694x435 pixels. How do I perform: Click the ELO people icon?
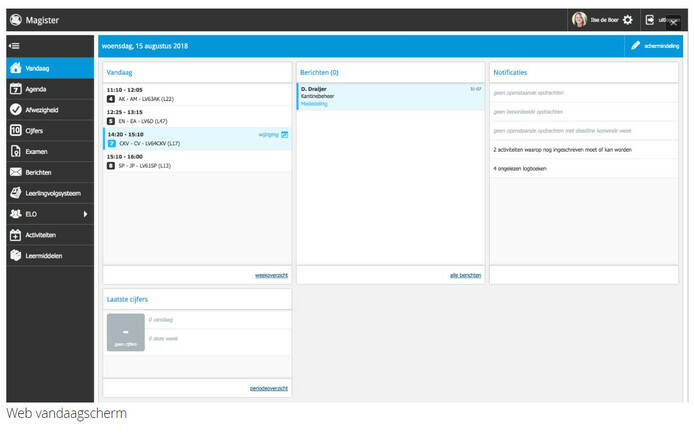[15, 214]
